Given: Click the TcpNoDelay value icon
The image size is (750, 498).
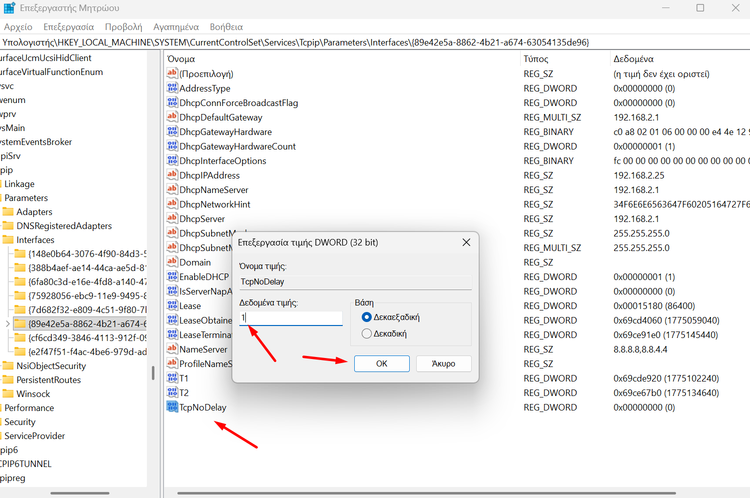Looking at the screenshot, I should point(171,408).
